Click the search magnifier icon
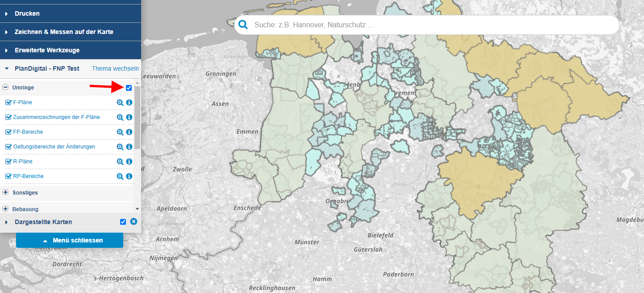 coord(243,25)
